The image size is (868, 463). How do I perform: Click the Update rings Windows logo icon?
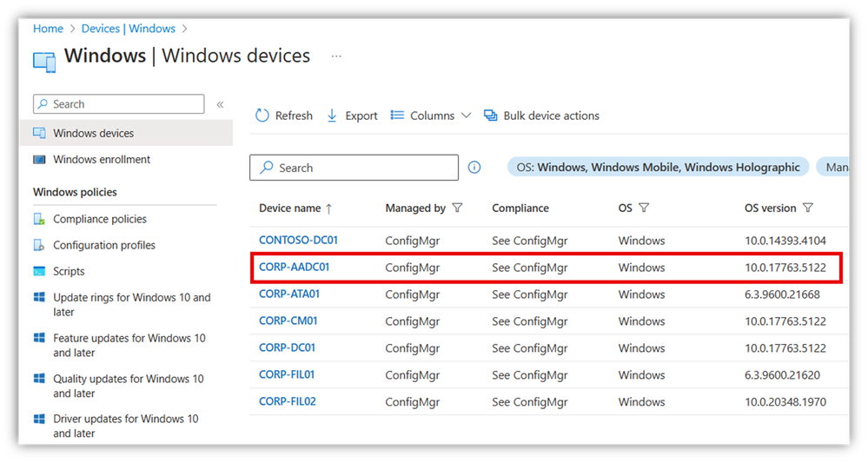(39, 298)
